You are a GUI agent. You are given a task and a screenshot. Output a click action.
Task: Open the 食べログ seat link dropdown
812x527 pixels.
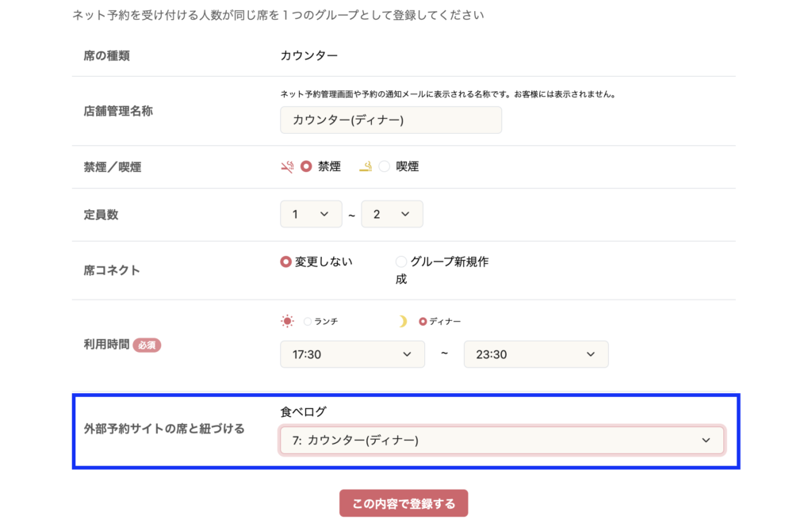coord(502,441)
